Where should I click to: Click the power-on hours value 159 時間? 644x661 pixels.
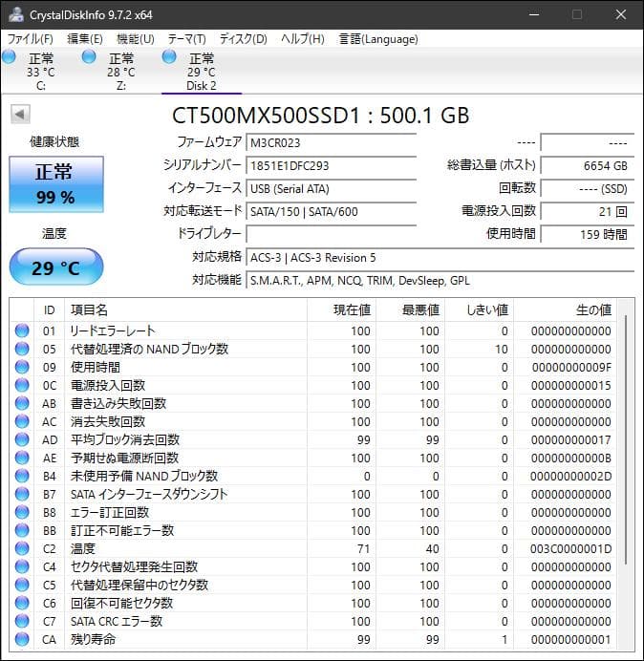pyautogui.click(x=588, y=234)
